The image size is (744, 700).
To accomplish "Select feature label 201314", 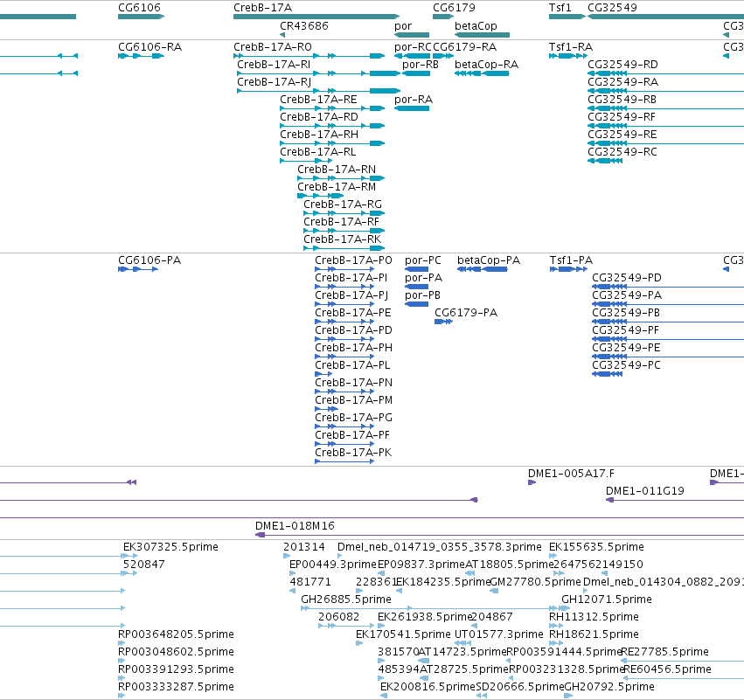I will tap(303, 547).
